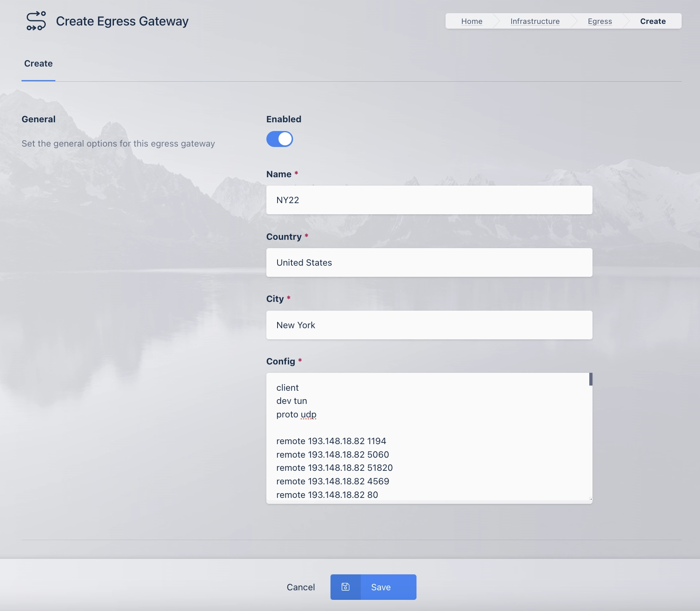This screenshot has width=700, height=611.
Task: Cancel creating the egress gateway
Action: 301,587
